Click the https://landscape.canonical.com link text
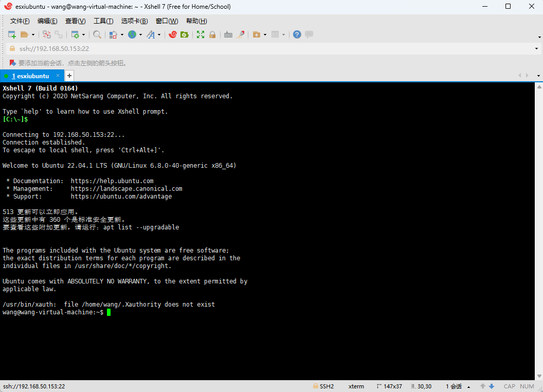 [x=126, y=189]
